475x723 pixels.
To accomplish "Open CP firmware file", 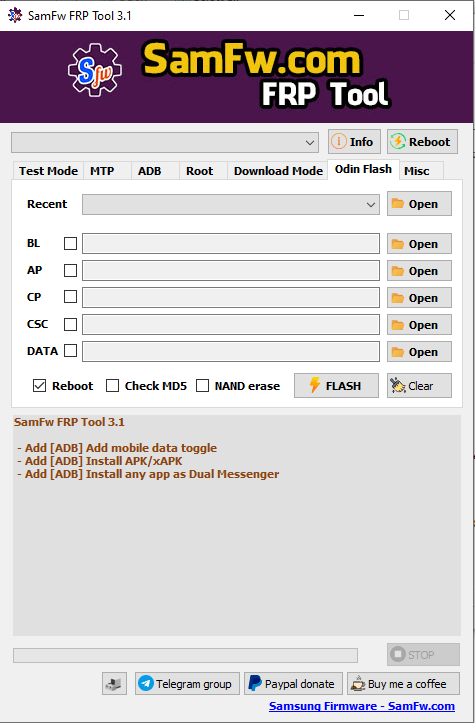I will (x=419, y=298).
